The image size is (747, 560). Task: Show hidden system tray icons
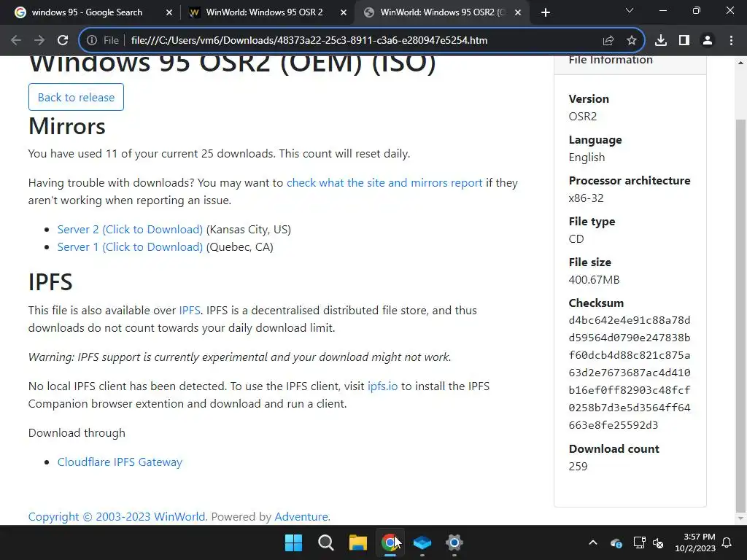pyautogui.click(x=593, y=542)
